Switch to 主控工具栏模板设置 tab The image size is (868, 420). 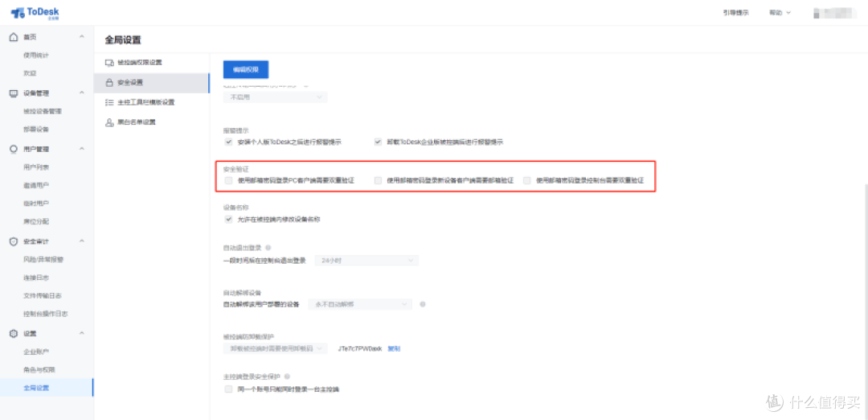(152, 102)
